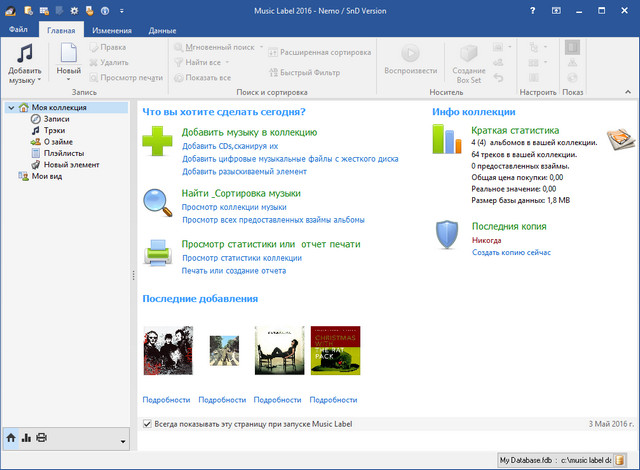640x470 pixels.
Task: Toggle the show page at startup checkbox
Action: 148,424
